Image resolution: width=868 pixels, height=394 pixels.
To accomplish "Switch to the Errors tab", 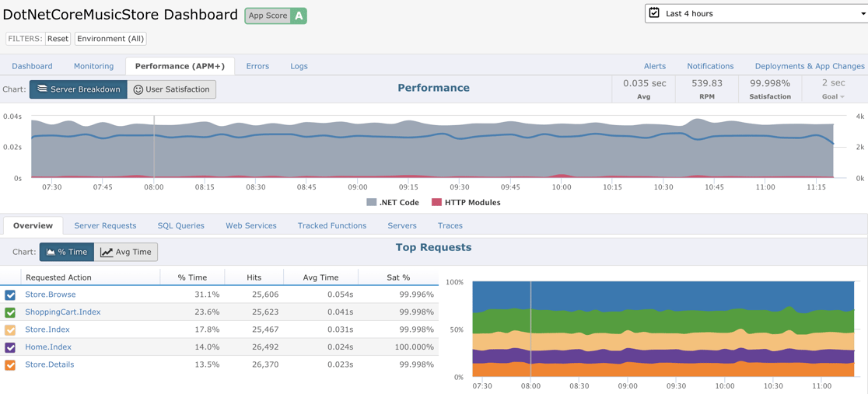I will tap(257, 66).
